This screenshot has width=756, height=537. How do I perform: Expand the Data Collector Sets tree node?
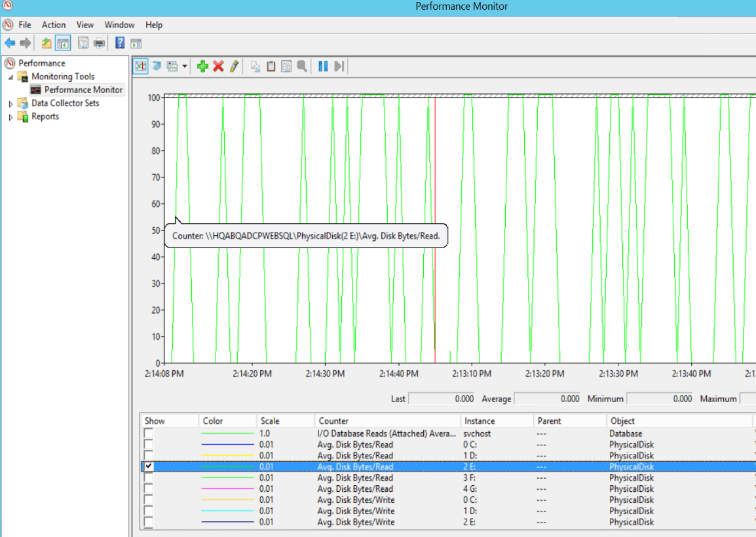coord(10,103)
